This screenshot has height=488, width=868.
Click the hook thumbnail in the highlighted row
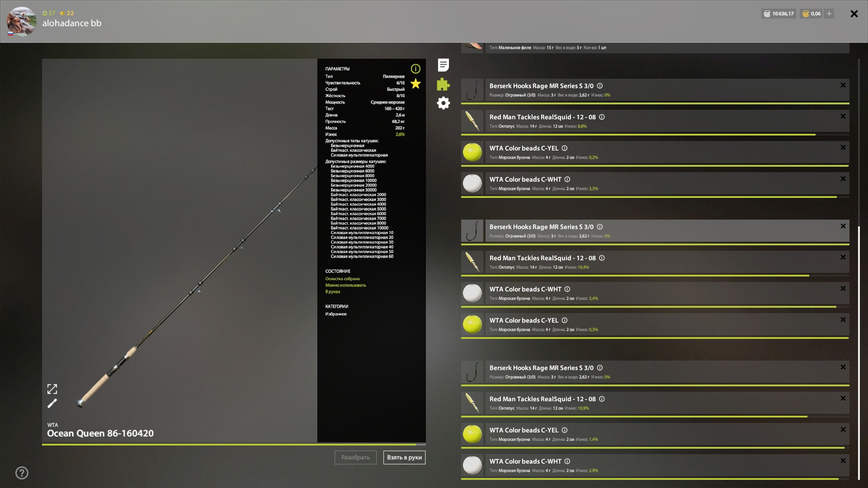[472, 231]
